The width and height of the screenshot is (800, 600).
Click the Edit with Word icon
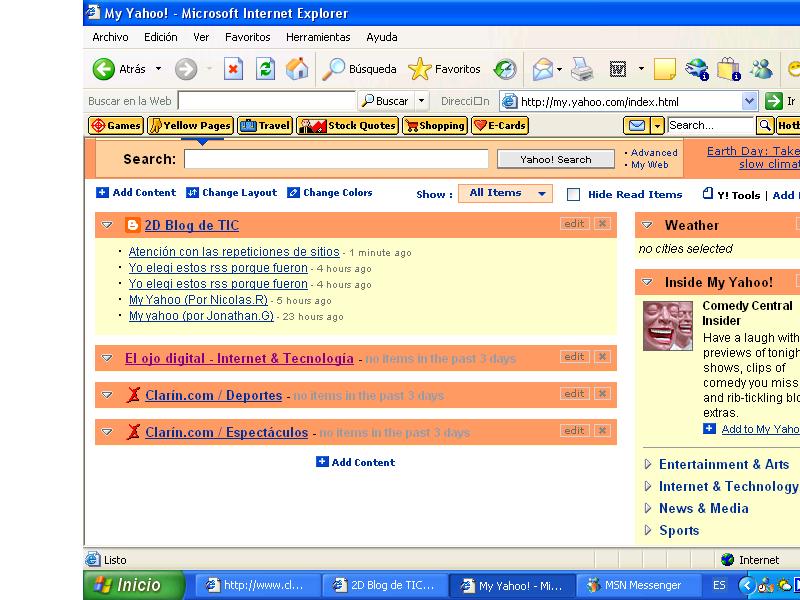coord(618,69)
